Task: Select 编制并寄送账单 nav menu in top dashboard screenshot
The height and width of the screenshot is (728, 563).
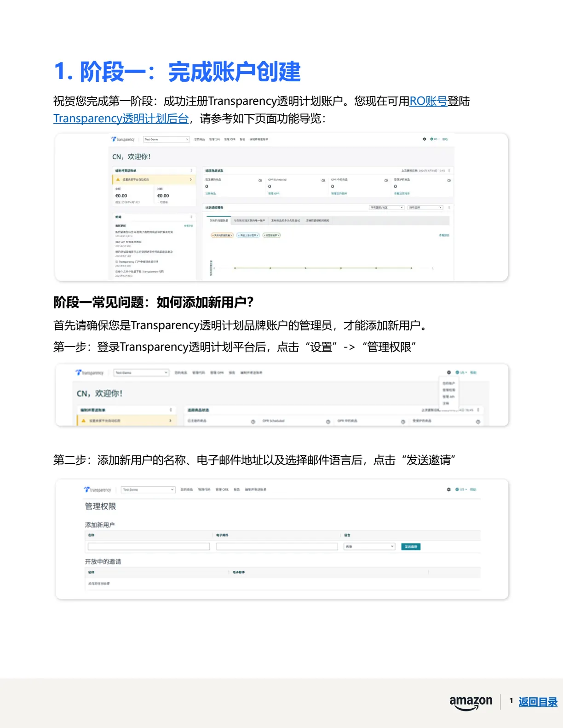Action: [259, 139]
